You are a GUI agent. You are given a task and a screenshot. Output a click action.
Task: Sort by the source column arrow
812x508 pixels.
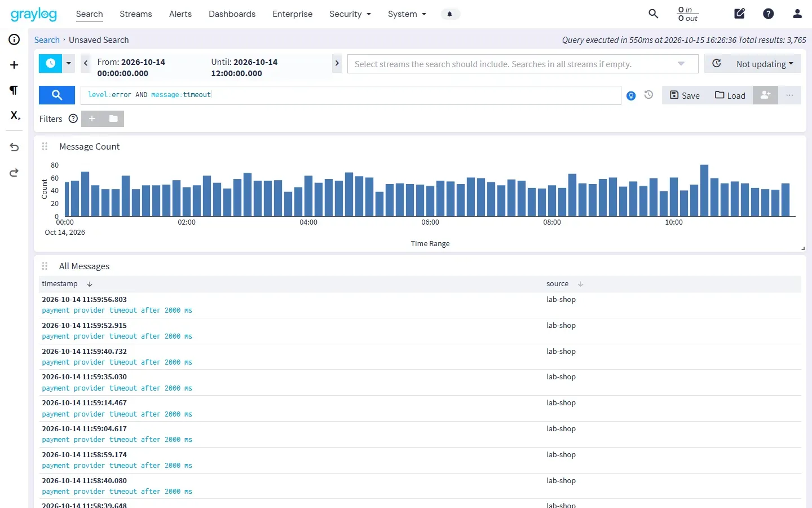580,284
